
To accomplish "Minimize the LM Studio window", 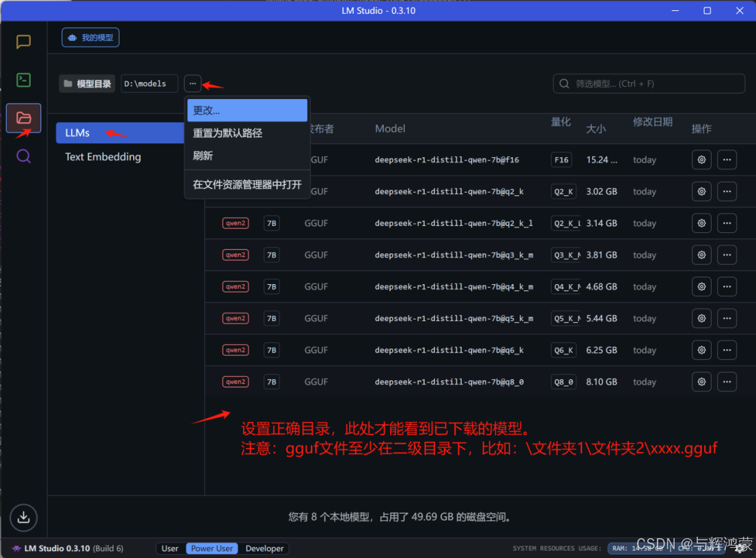I will (675, 11).
